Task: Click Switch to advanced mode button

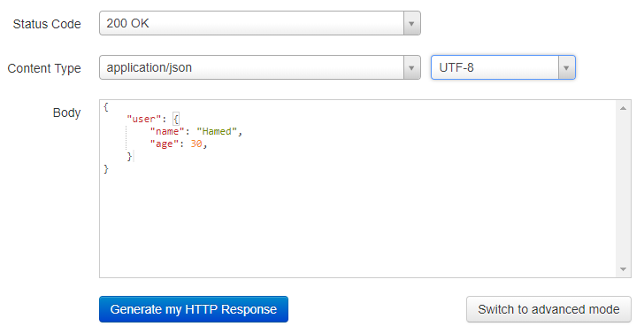Action: tap(548, 309)
